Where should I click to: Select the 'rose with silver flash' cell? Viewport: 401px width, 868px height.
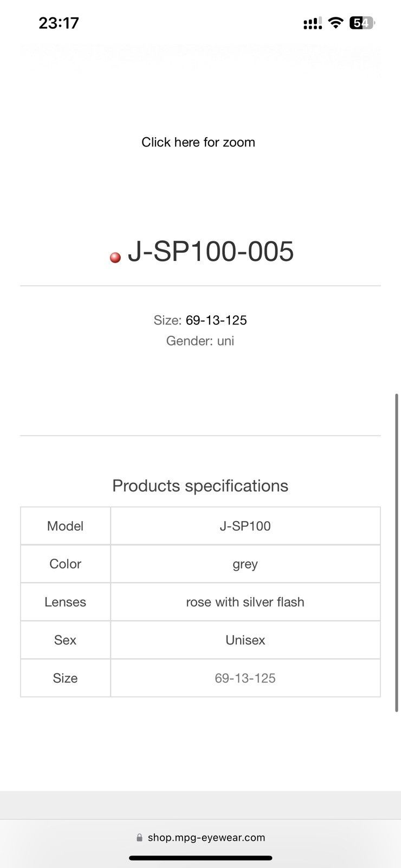(245, 602)
